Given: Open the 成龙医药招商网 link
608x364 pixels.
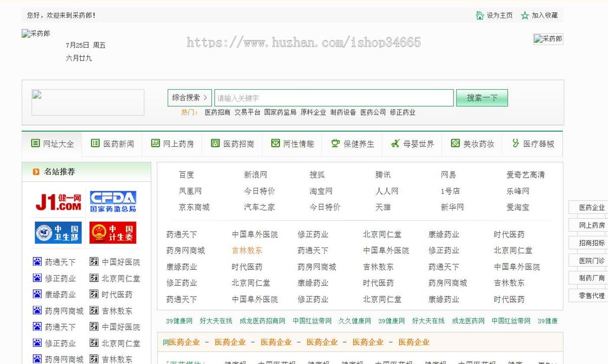Looking at the screenshot, I should (x=262, y=321).
